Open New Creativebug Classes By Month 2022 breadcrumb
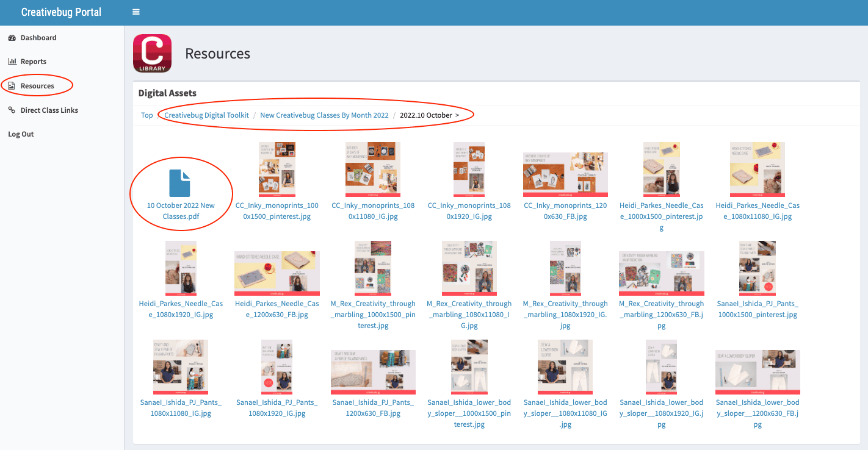This screenshot has height=450, width=868. click(x=324, y=115)
